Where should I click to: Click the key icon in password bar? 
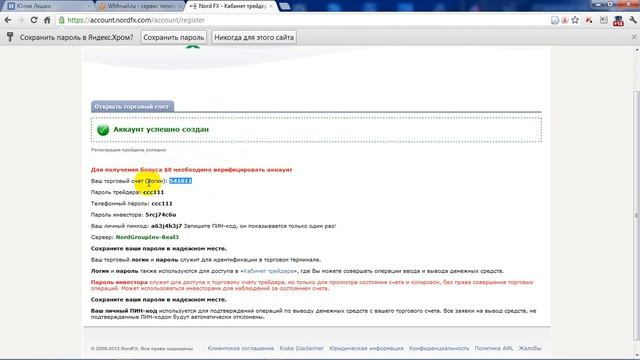click(10, 37)
